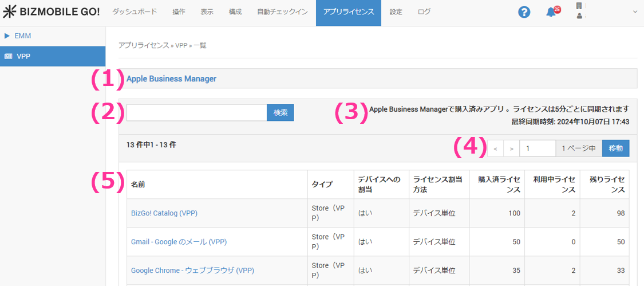Click the app search input field
The image size is (644, 286).
click(x=196, y=112)
